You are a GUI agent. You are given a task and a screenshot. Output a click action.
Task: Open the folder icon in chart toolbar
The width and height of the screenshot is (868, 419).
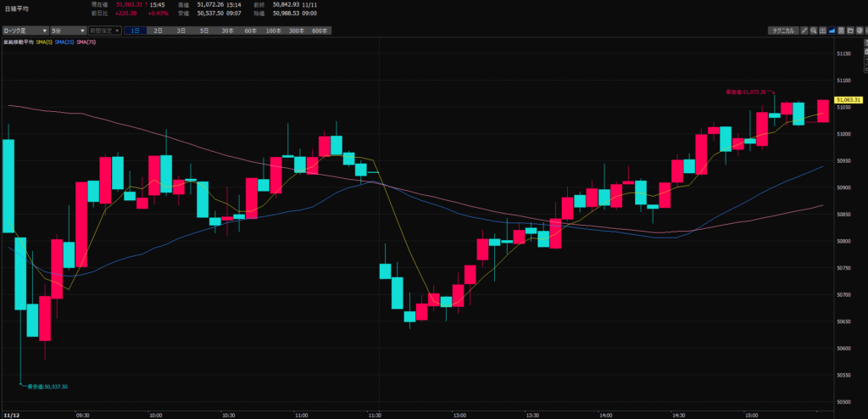(x=851, y=31)
